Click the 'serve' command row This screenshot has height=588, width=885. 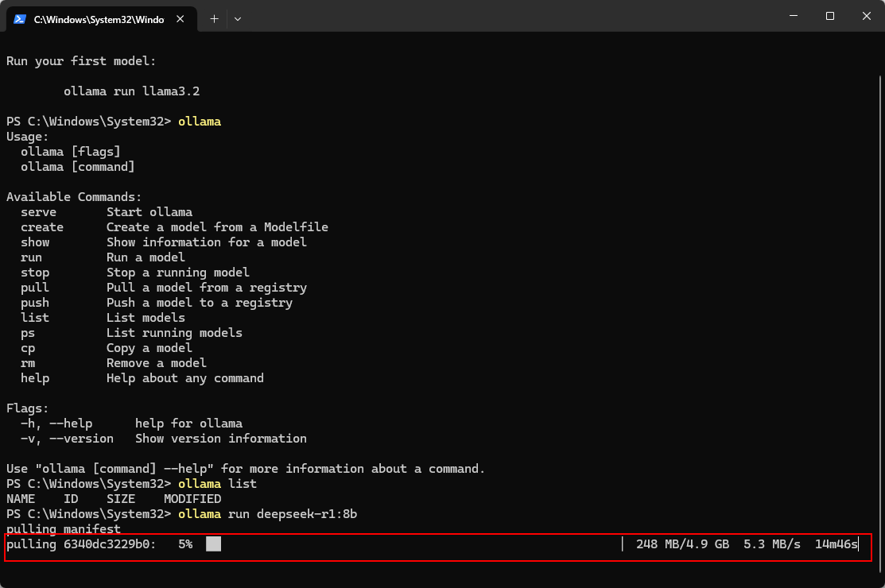(x=107, y=212)
